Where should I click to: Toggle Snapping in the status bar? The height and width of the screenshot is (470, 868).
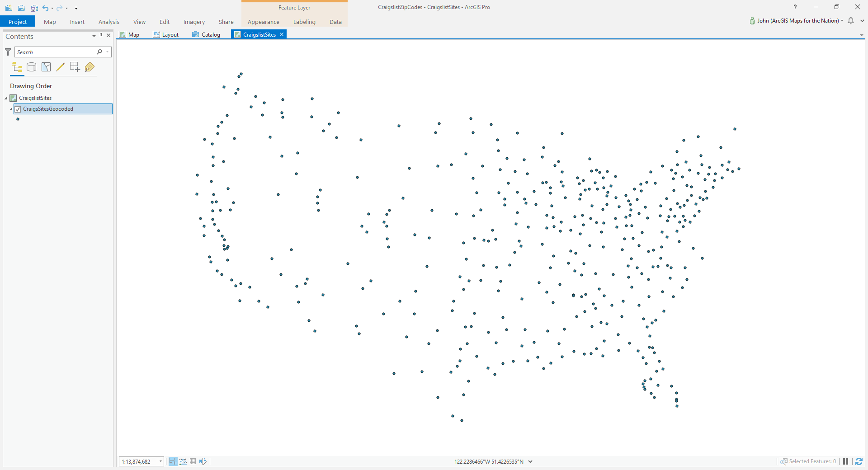coord(173,461)
